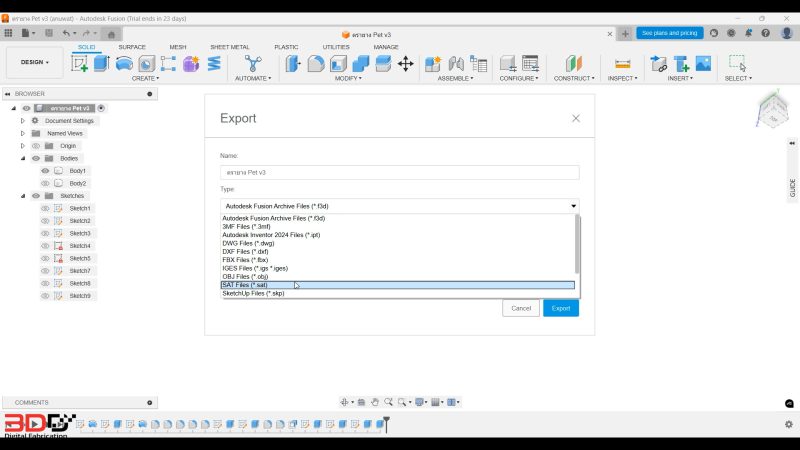Open the Type dropdown arrow
Viewport: 800px width, 450px height.
tap(573, 206)
